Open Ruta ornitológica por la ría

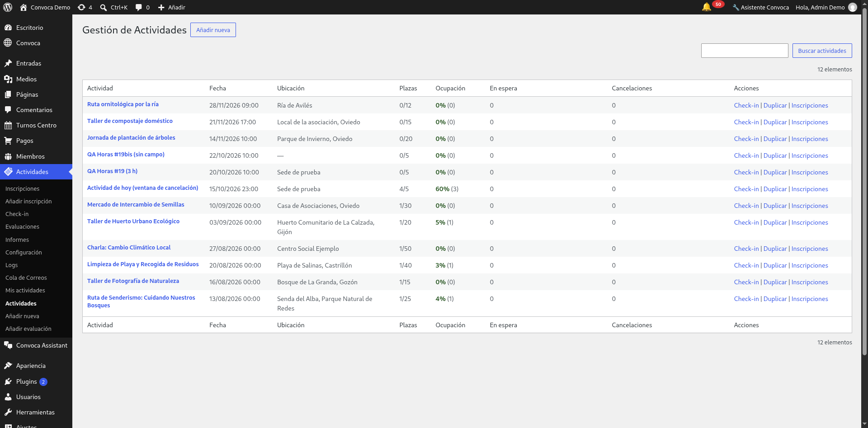coord(123,104)
